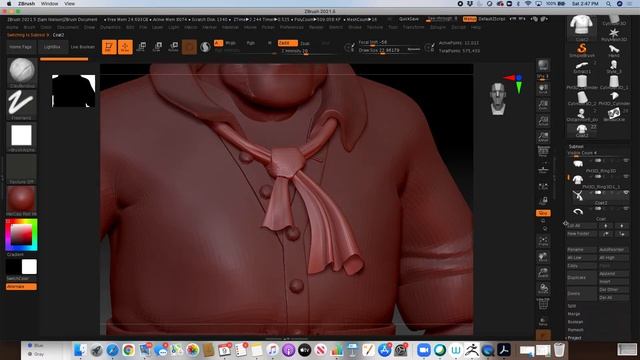Expand the Boolean section
Screen dimensions: 640x360
tap(576, 322)
